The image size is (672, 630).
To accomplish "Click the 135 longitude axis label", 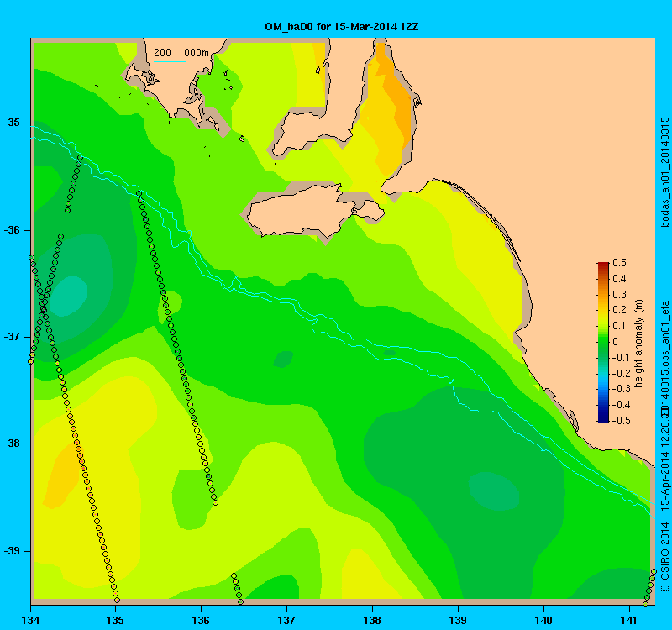I will pyautogui.click(x=116, y=620).
